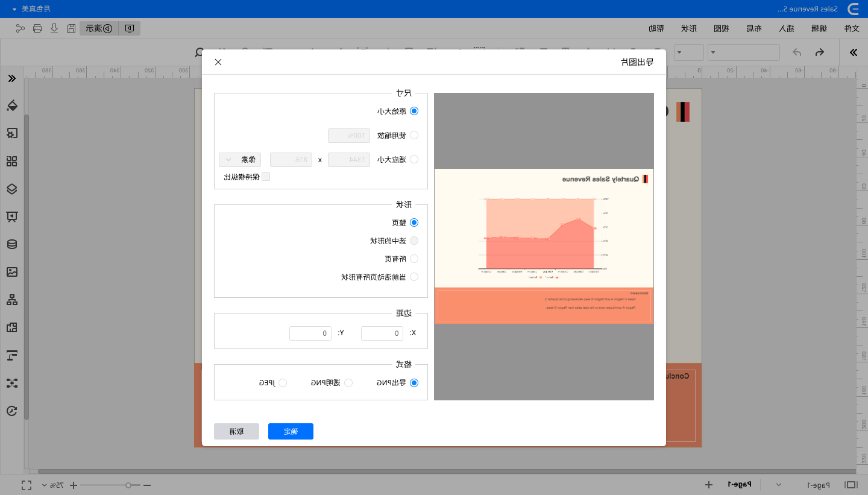
Task: Open the 月色真美 user account dropdown
Action: pyautogui.click(x=31, y=9)
